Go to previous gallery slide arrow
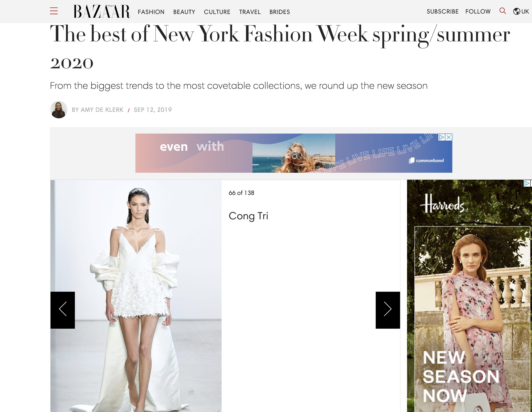The width and height of the screenshot is (532, 412). point(63,310)
